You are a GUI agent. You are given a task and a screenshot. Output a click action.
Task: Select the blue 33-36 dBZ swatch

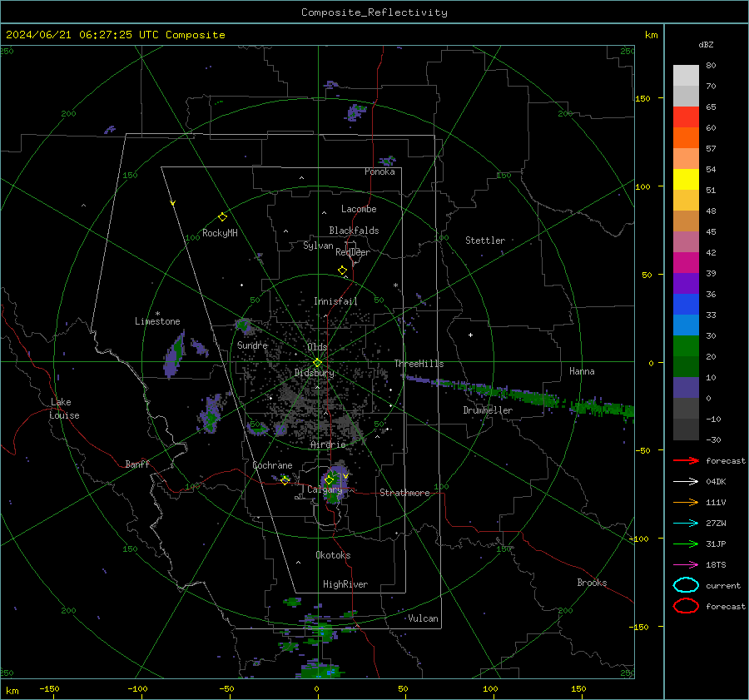[686, 305]
